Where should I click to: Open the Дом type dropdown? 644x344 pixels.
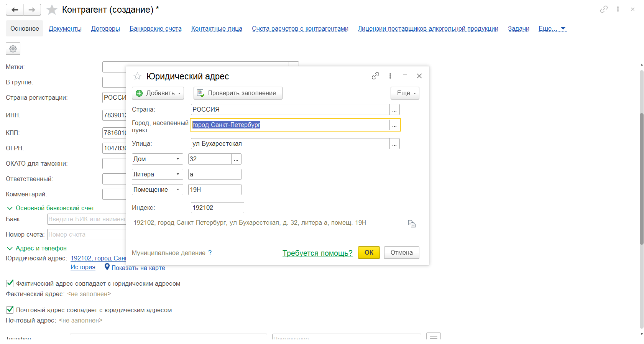(x=178, y=159)
